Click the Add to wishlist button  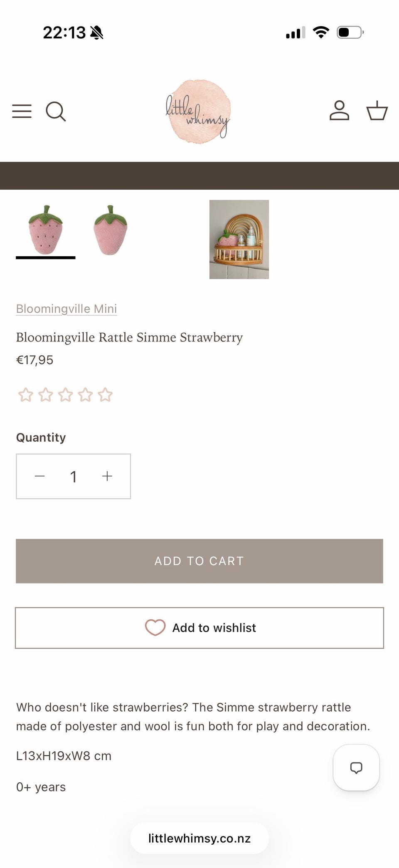point(199,628)
